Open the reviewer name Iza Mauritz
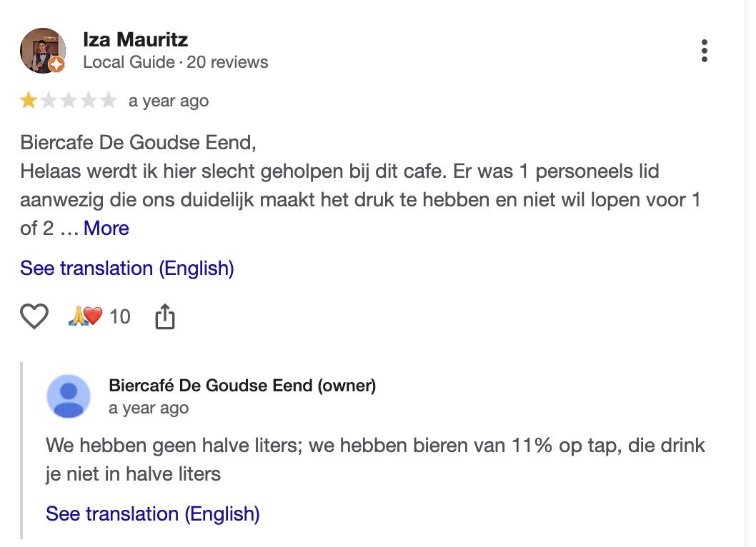 click(136, 39)
